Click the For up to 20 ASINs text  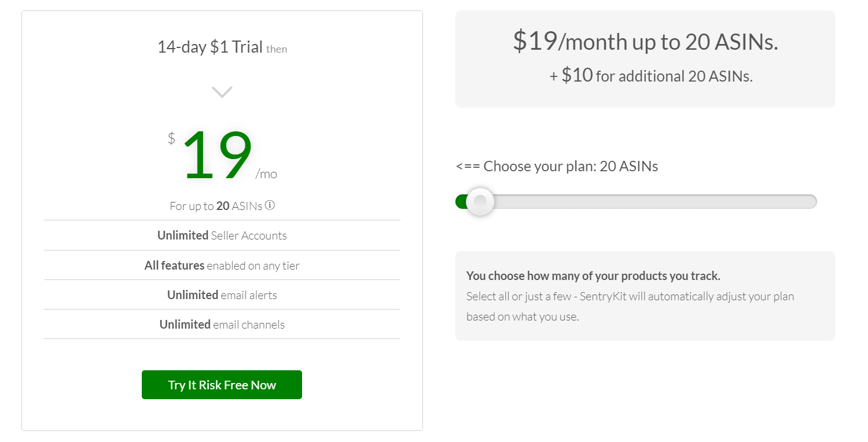point(215,206)
